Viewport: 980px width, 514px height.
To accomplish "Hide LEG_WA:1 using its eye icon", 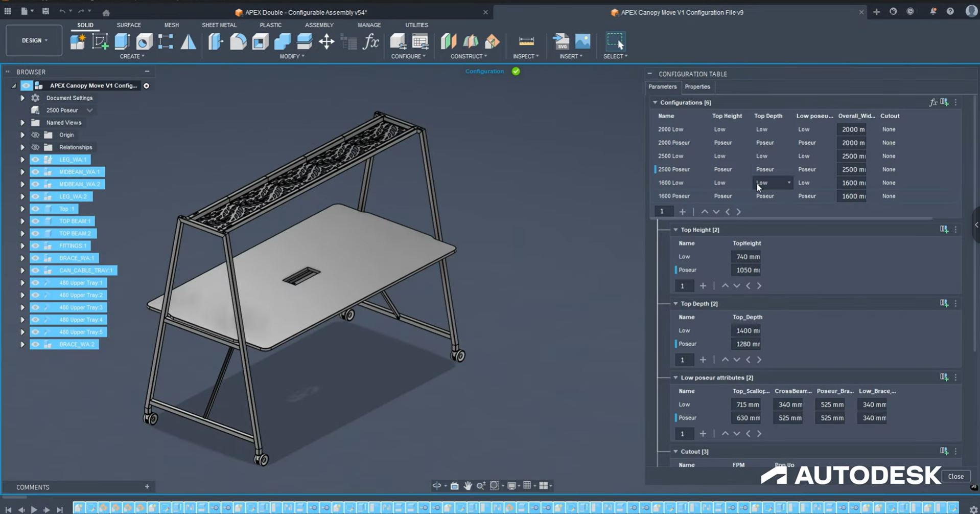I will point(35,160).
